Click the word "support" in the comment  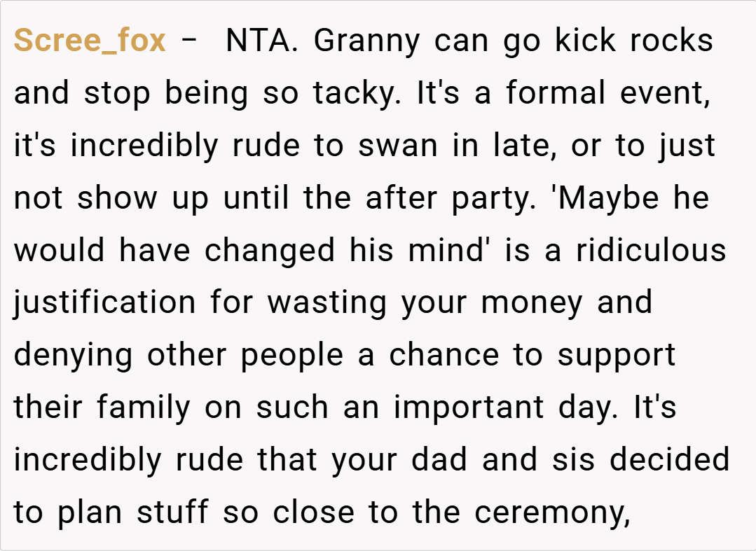point(617,354)
